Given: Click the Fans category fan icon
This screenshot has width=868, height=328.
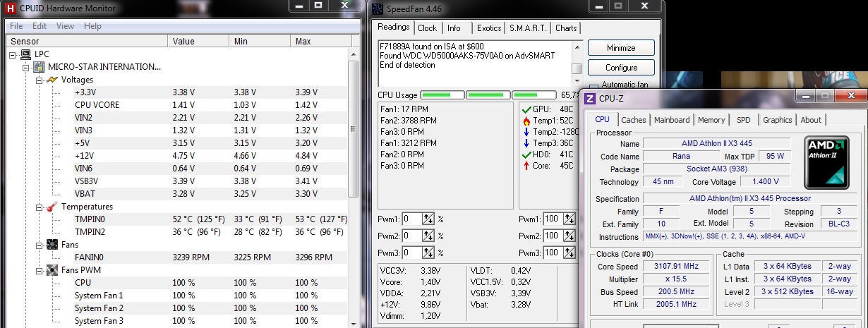Looking at the screenshot, I should click(52, 245).
